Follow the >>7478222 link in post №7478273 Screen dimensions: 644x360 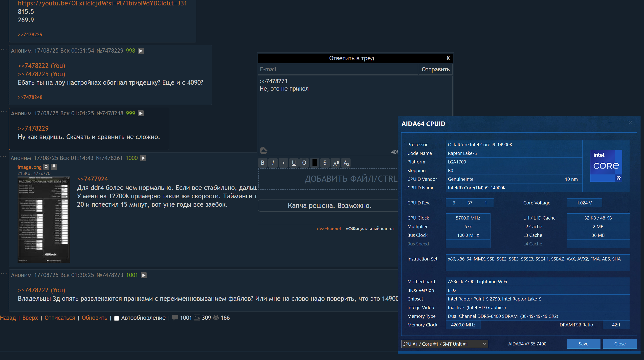pyautogui.click(x=42, y=290)
